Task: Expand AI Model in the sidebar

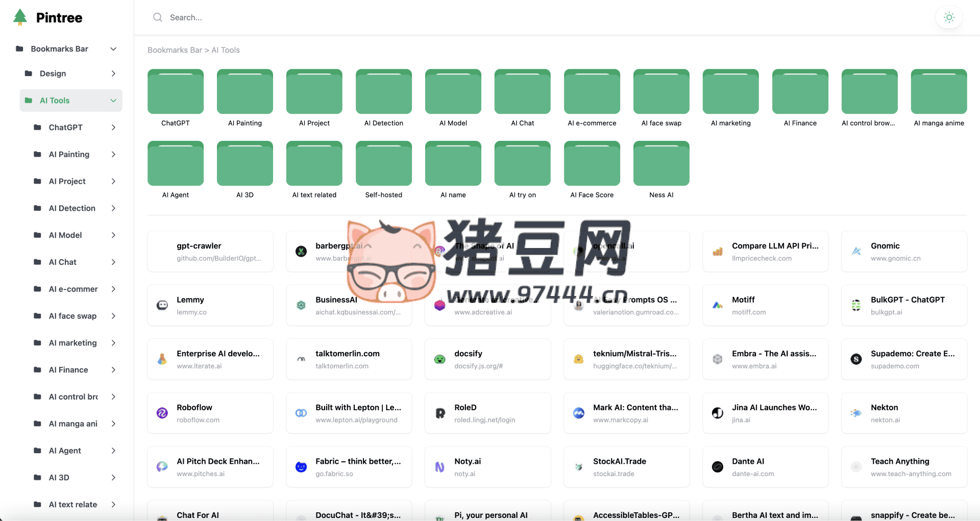Action: [x=113, y=235]
